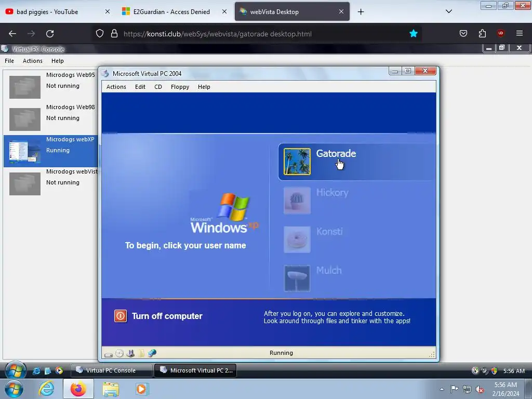Click Turn off computer text
Viewport: 532px width, 399px height.
(x=167, y=316)
